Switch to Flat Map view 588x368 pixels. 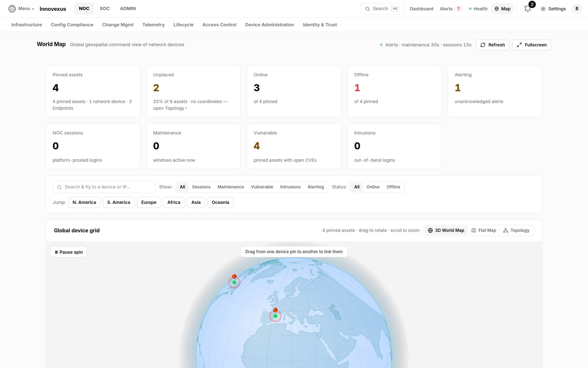(484, 230)
